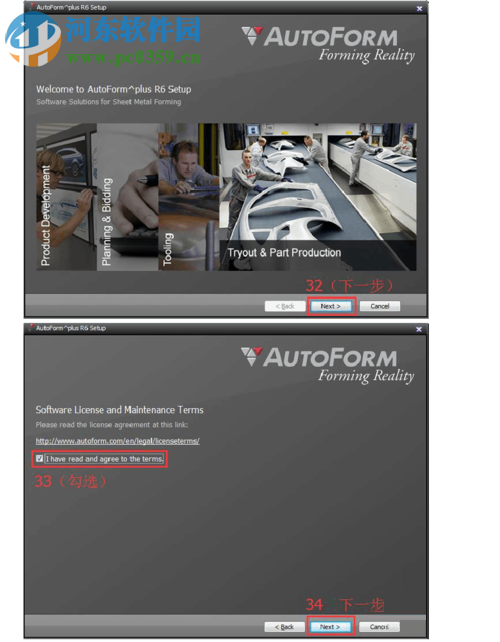Open the autoform.com license terms link
500x642 pixels.
point(118,441)
